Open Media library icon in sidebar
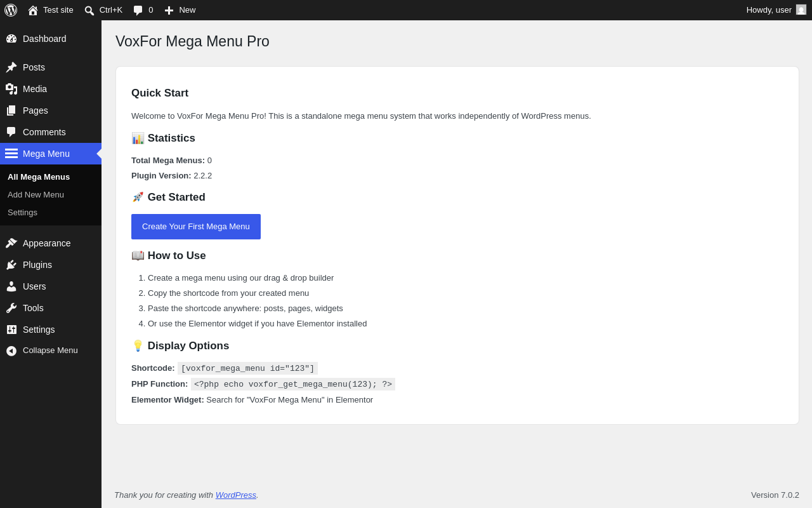 11,89
